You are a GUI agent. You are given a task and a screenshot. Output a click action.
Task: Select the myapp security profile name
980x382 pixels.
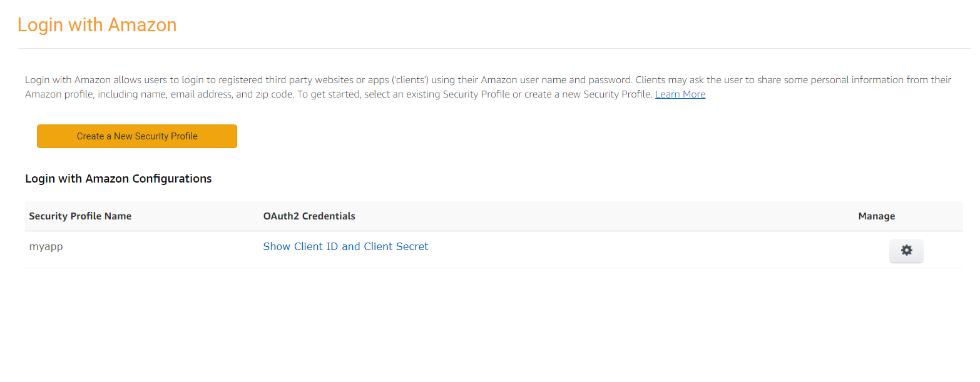tap(46, 246)
